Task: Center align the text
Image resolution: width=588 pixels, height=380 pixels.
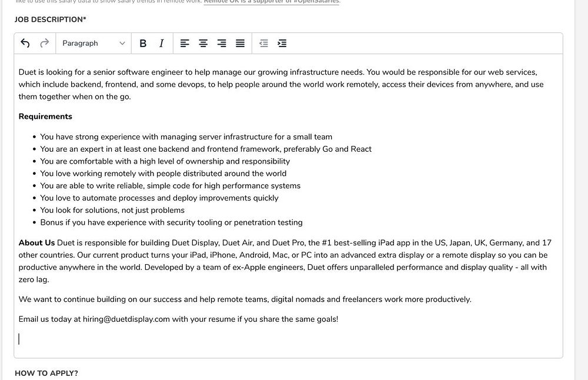Action: point(203,43)
